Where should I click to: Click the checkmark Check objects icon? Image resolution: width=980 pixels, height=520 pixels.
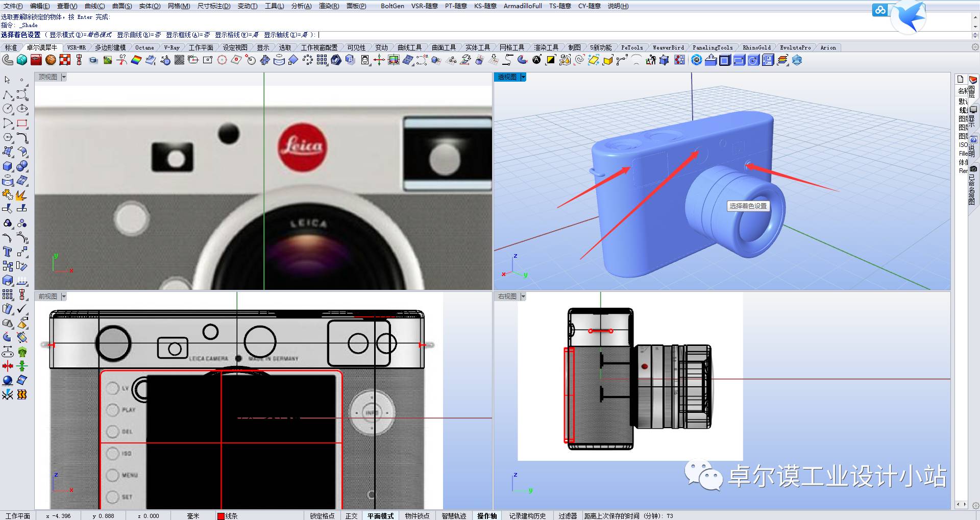tap(22, 309)
